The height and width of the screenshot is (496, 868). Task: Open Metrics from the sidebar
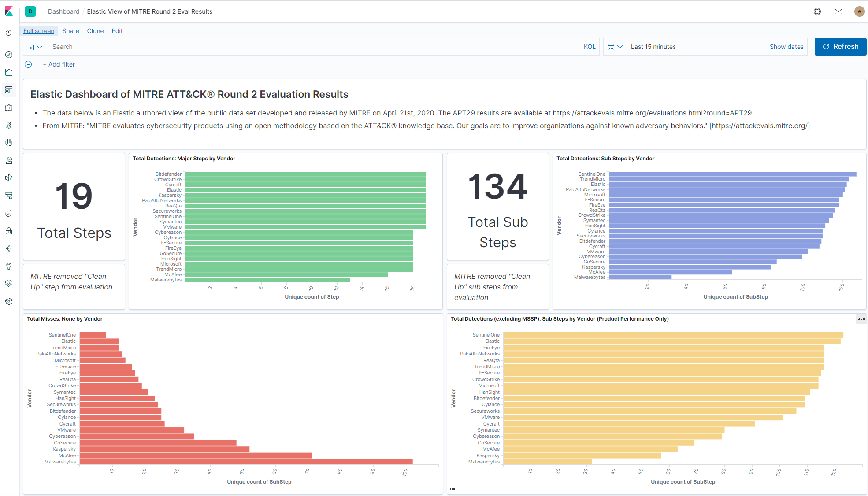[x=9, y=160]
